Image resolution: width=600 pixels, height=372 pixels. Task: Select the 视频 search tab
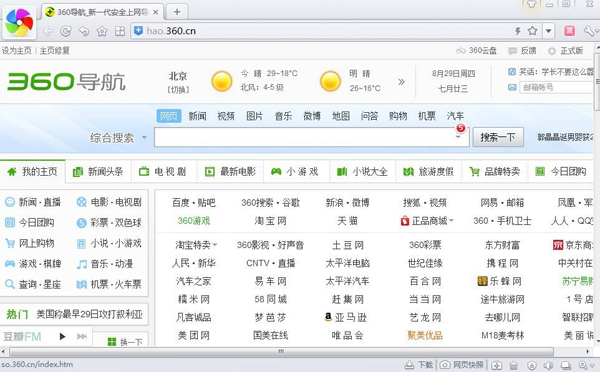coord(226,116)
